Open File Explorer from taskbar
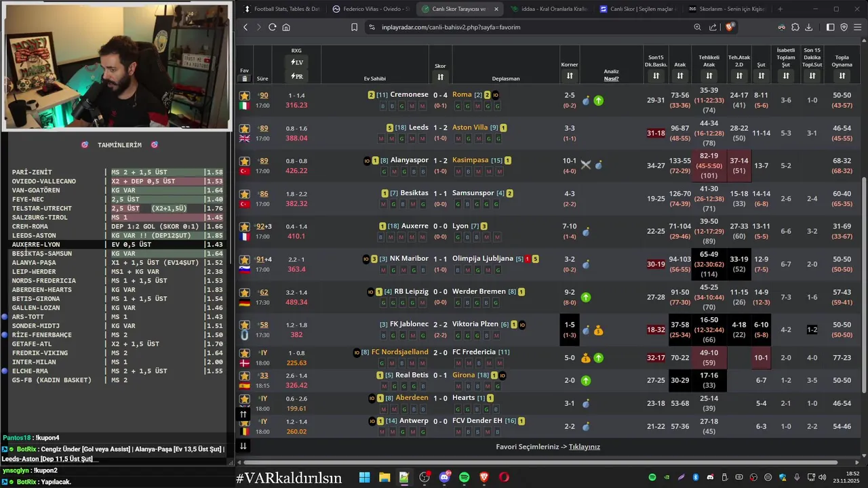Viewport: 868px width, 488px height. pos(384,477)
